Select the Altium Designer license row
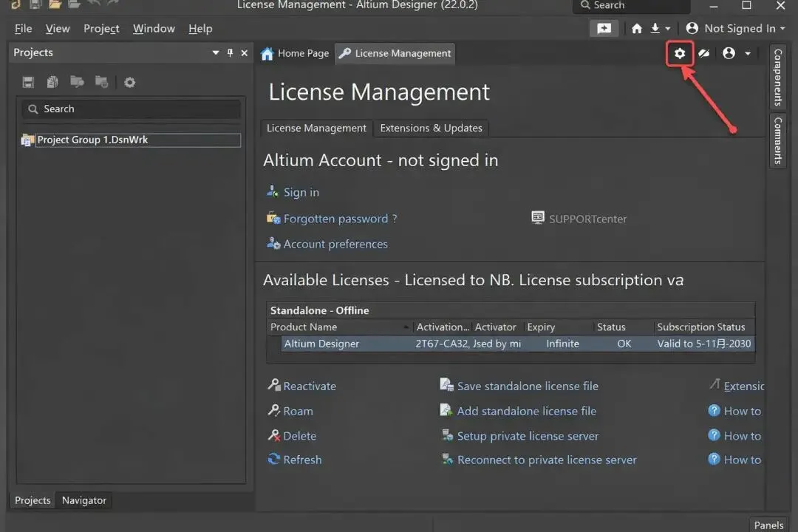Viewport: 798px width, 532px height. click(517, 344)
